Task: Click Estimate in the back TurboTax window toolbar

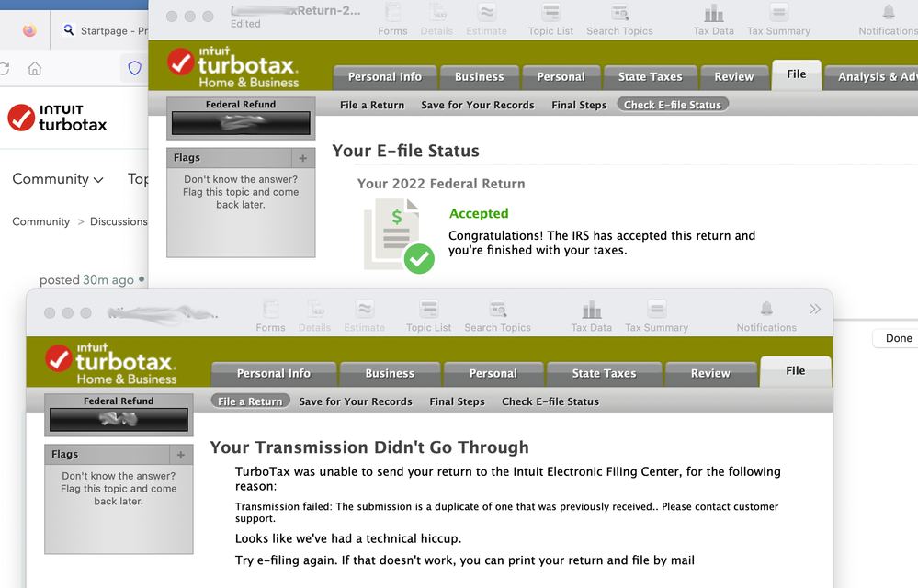Action: click(486, 19)
